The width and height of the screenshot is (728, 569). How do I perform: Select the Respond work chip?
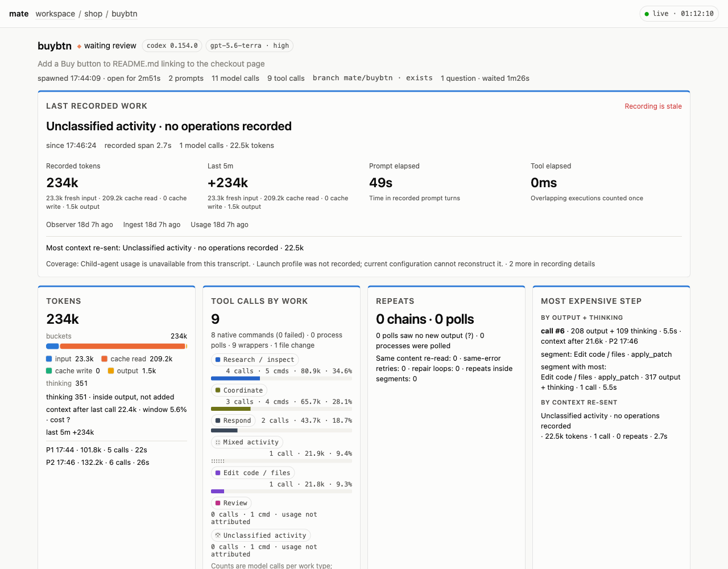(233, 420)
